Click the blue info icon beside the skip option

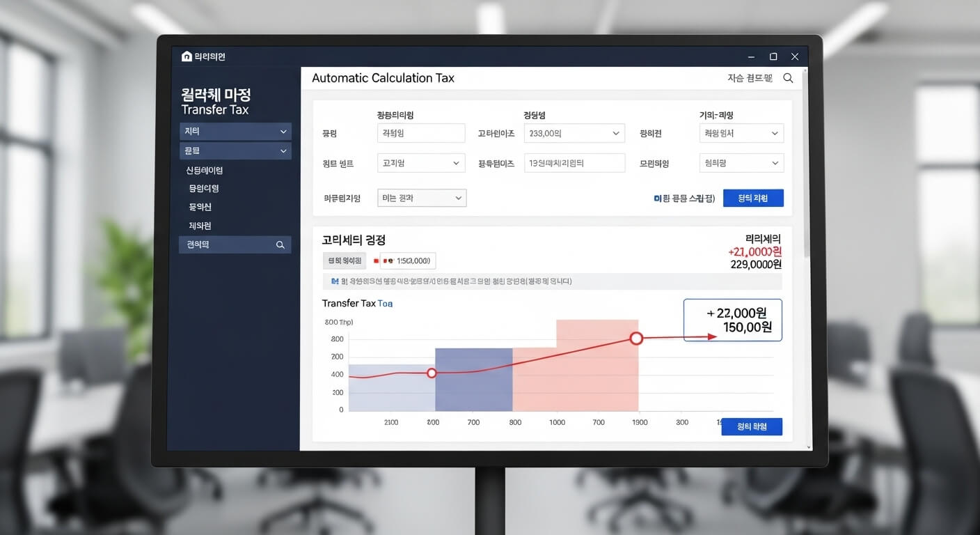click(655, 198)
